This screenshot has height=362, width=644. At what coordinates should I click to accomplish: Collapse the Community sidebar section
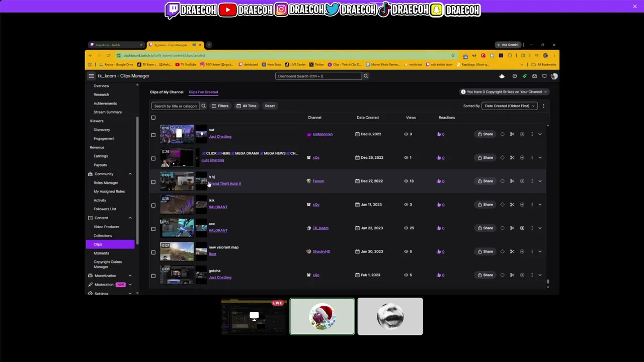coord(130,174)
